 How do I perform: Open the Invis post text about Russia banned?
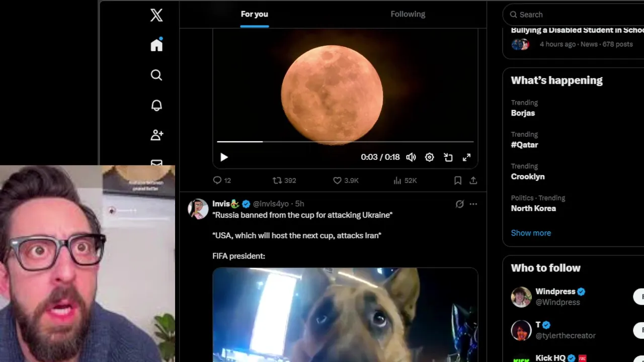tap(302, 215)
